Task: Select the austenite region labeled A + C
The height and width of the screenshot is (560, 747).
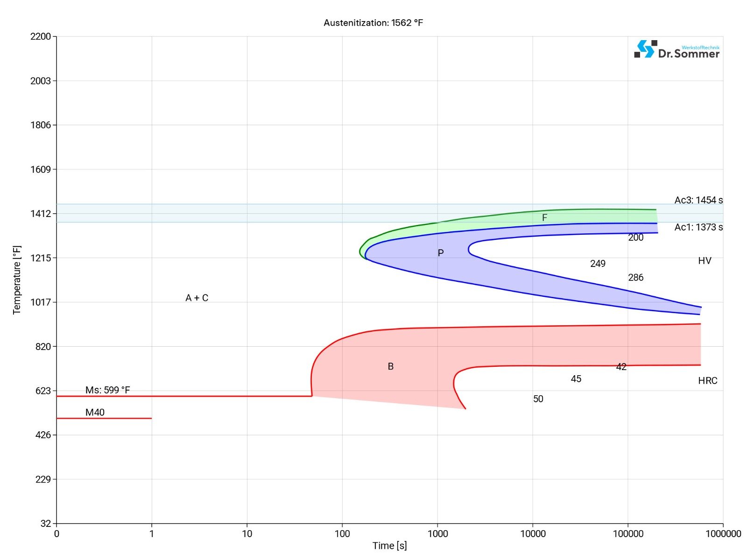Action: (197, 297)
